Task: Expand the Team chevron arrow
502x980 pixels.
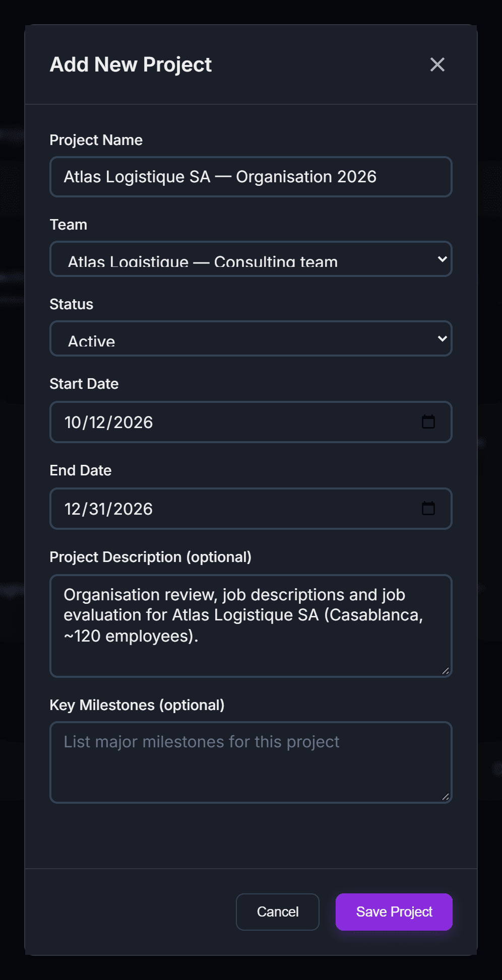Action: 443,259
